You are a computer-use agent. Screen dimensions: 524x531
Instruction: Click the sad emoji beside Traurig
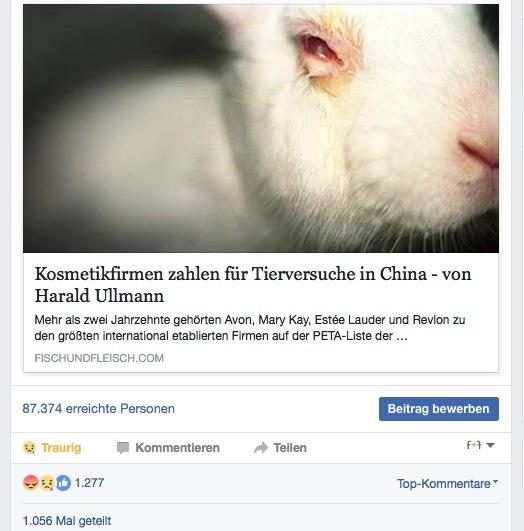[x=29, y=448]
